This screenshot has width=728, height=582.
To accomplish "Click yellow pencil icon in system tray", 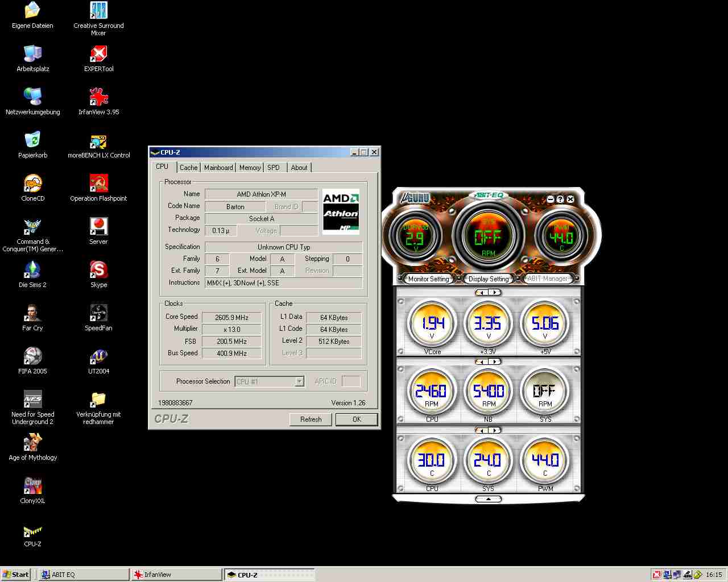I will point(697,575).
